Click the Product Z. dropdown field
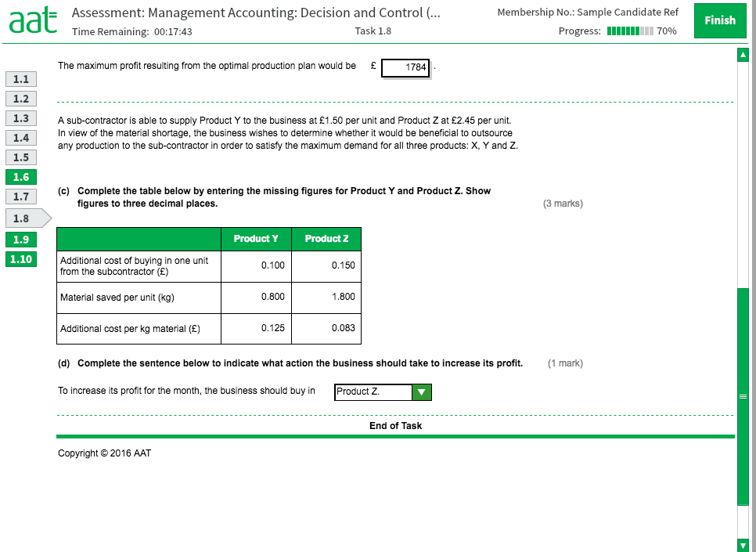756x552 pixels. click(x=373, y=392)
